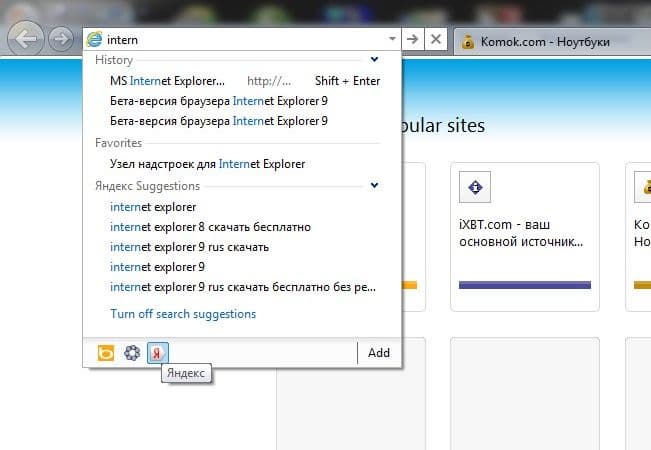This screenshot has height=450, width=651.
Task: Click the History section heading
Action: pos(114,60)
